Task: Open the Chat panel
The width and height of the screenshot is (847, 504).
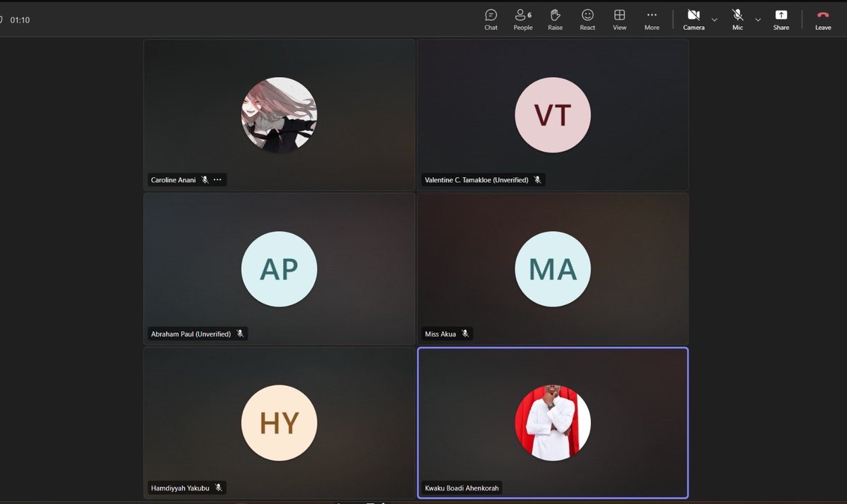Action: [491, 20]
